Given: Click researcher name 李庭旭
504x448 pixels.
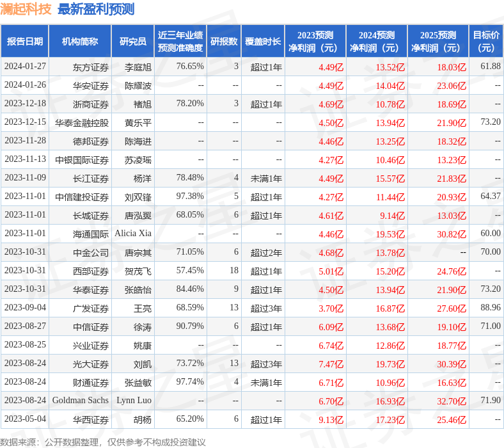Looking at the screenshot, I should 138,67.
